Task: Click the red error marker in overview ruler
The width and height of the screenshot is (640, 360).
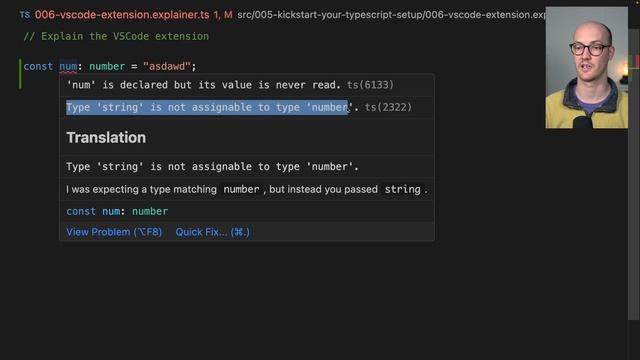Action: tap(638, 62)
